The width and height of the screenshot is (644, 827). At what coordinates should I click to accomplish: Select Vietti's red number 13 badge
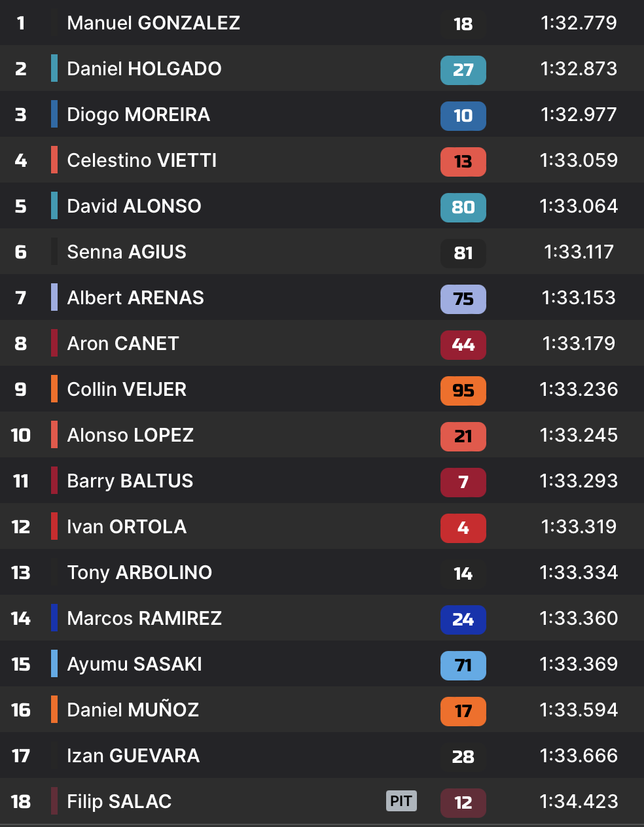click(463, 162)
